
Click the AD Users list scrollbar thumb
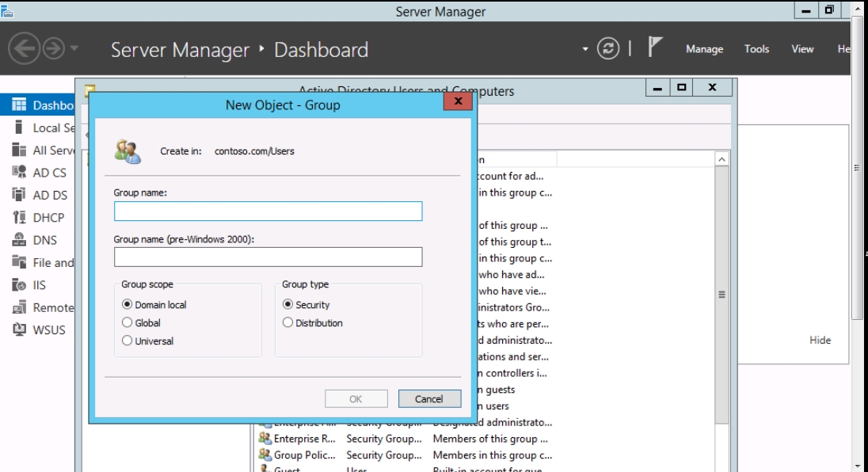coord(721,295)
